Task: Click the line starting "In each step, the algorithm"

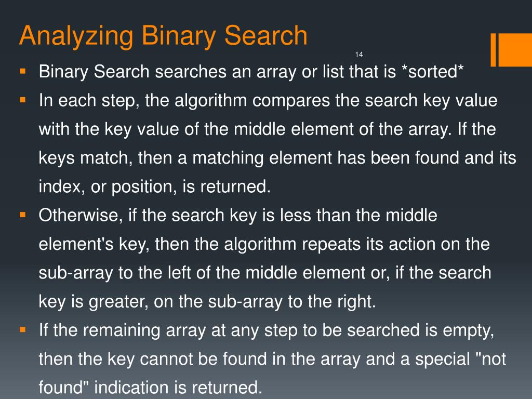Action: [x=268, y=100]
